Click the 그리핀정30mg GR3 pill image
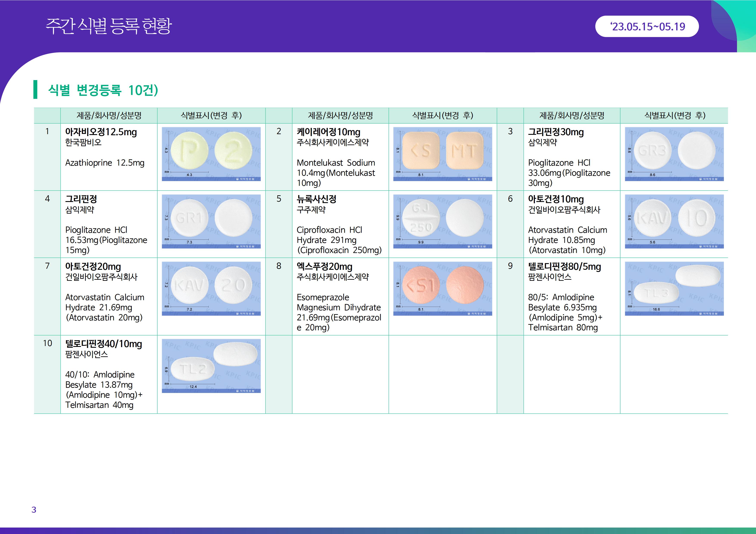 click(674, 154)
